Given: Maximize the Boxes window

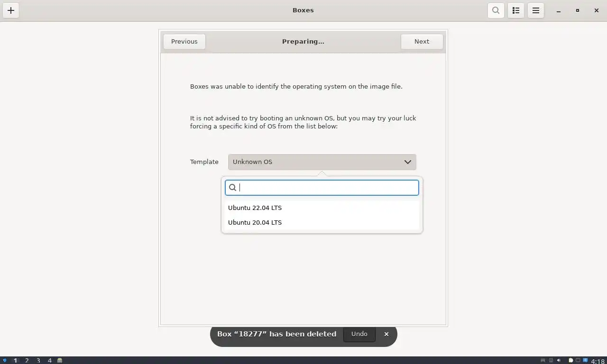Looking at the screenshot, I should point(578,10).
